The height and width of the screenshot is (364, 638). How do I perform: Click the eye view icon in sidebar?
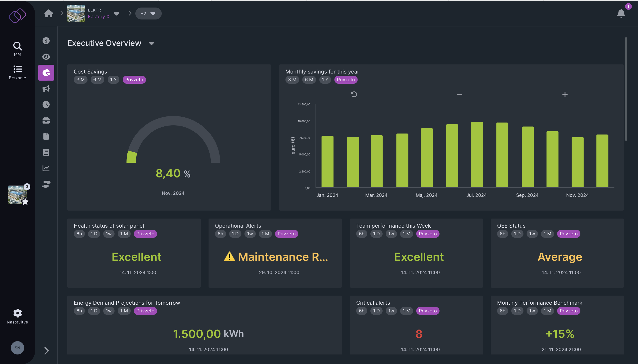click(46, 57)
